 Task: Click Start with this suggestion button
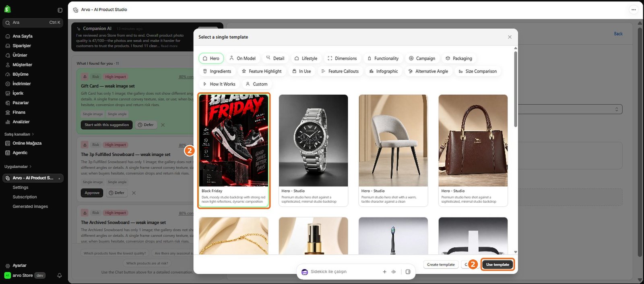tap(107, 125)
